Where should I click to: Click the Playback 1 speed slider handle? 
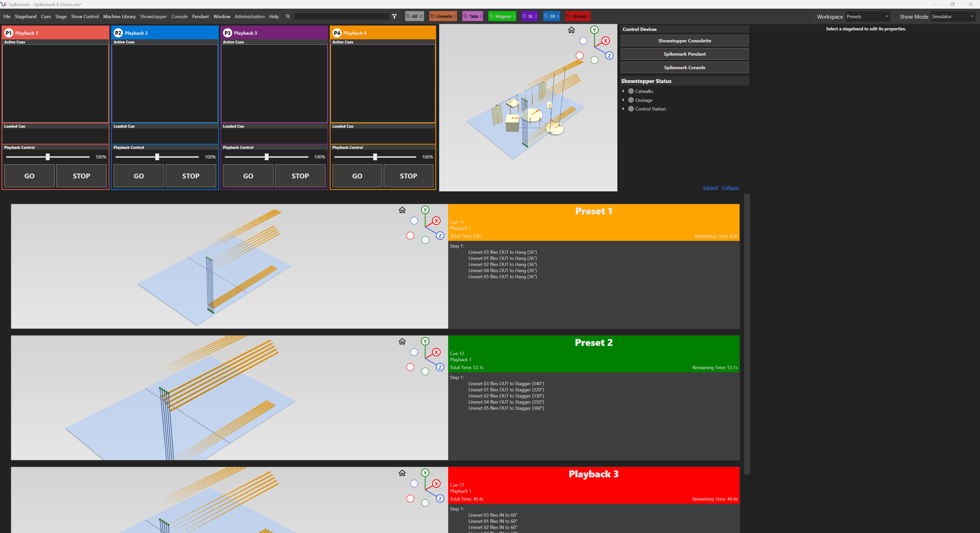47,157
